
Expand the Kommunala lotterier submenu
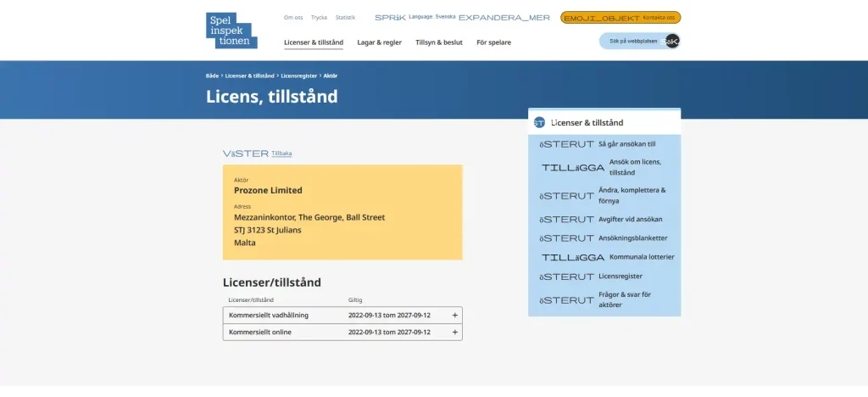(x=573, y=258)
